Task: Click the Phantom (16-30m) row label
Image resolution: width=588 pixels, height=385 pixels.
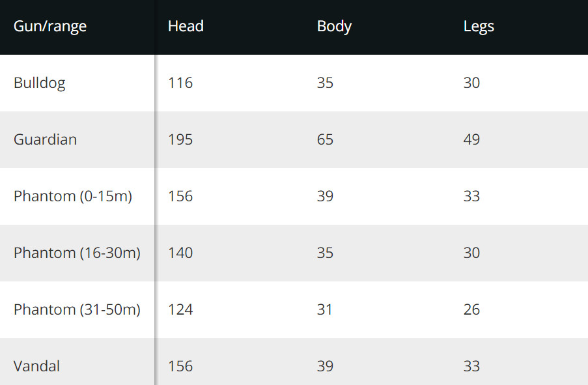Action: point(77,253)
